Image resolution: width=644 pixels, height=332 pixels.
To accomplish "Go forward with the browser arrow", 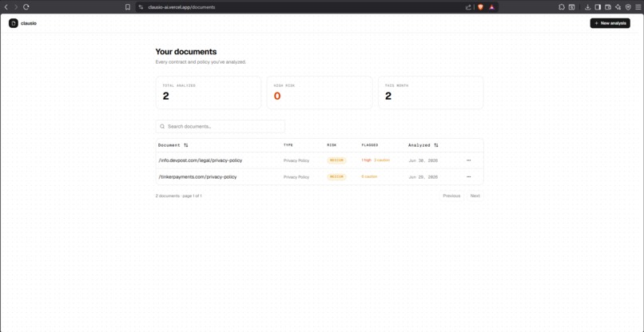I will tap(16, 7).
